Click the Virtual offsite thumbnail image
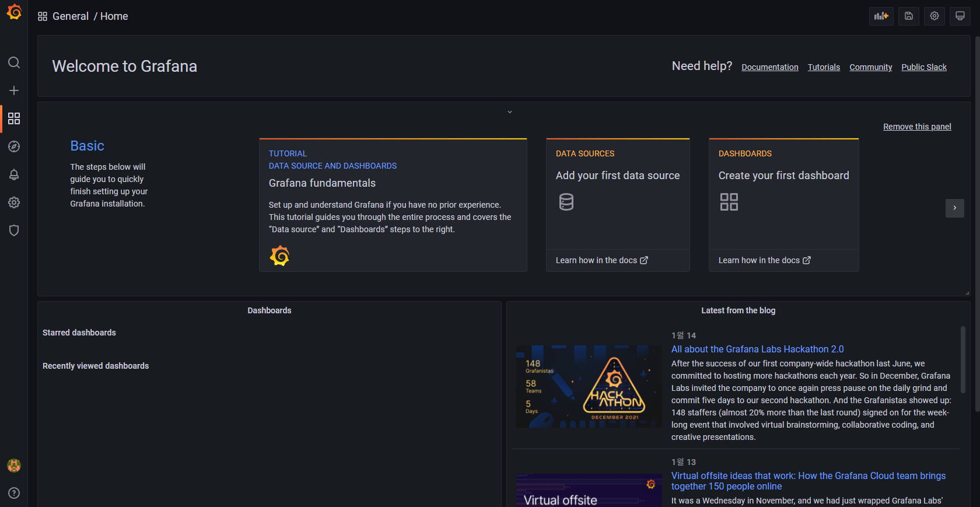The height and width of the screenshot is (507, 980). 589,490
